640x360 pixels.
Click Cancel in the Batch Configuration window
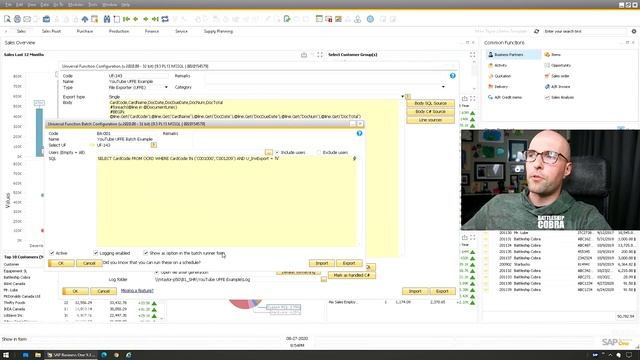pyautogui.click(x=89, y=263)
